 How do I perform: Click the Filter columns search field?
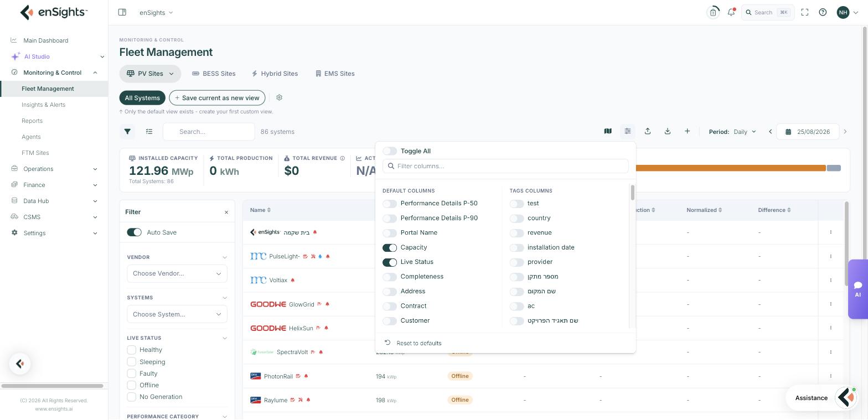505,166
